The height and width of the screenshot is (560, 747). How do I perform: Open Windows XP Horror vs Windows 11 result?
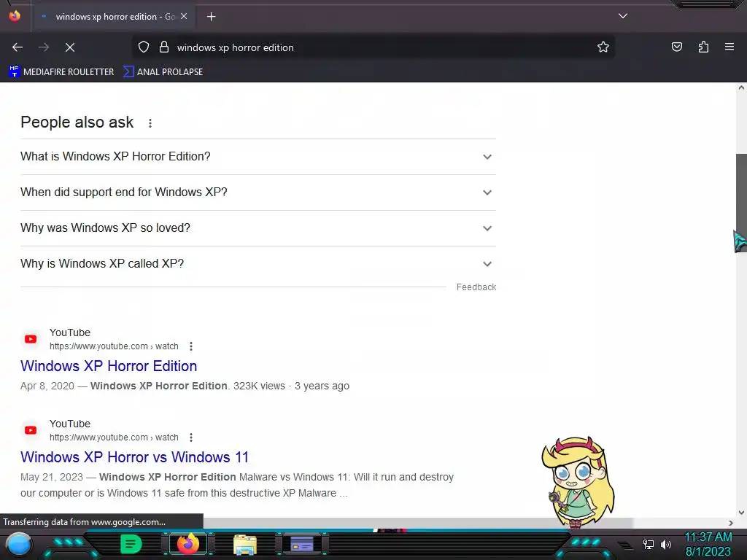pyautogui.click(x=134, y=457)
